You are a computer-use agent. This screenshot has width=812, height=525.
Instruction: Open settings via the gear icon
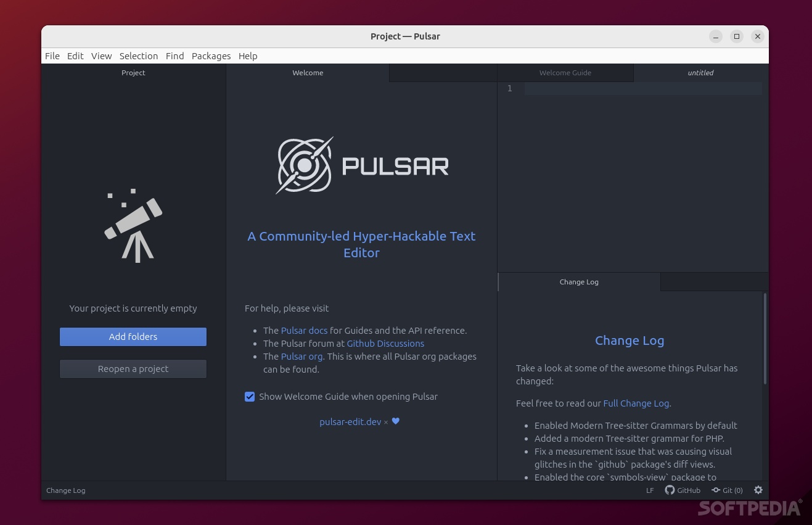tap(758, 490)
